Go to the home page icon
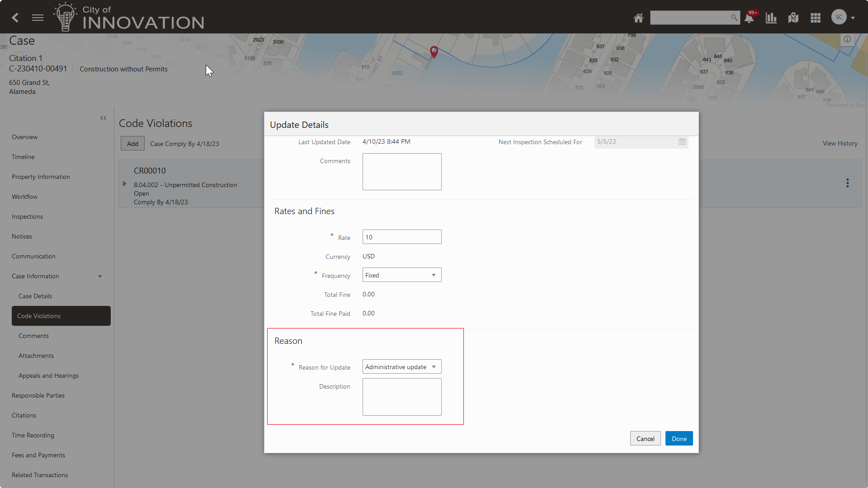868x488 pixels. (638, 18)
